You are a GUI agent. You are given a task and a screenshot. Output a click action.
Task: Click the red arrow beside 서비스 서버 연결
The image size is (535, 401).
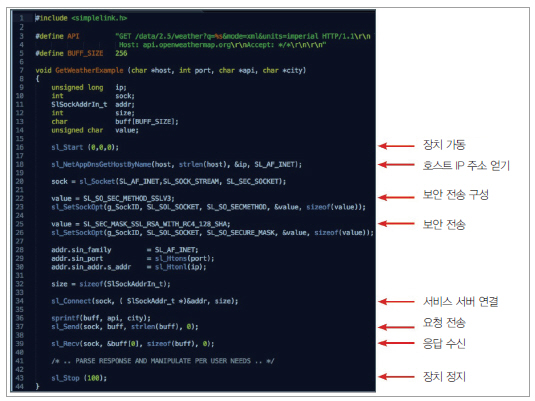396,302
